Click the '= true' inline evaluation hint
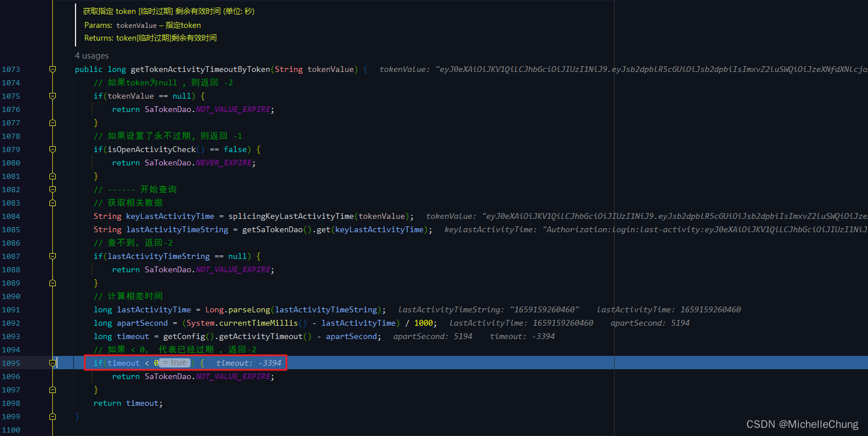 tap(175, 363)
